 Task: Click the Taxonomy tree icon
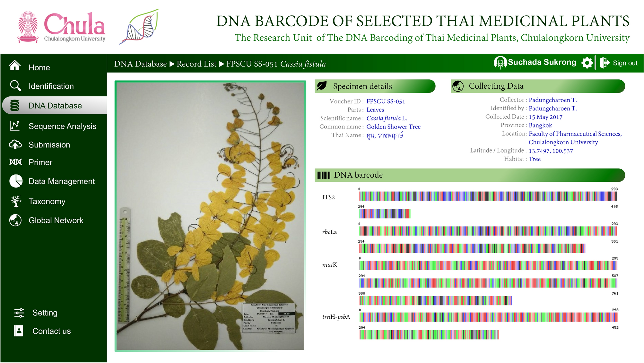coord(16,201)
